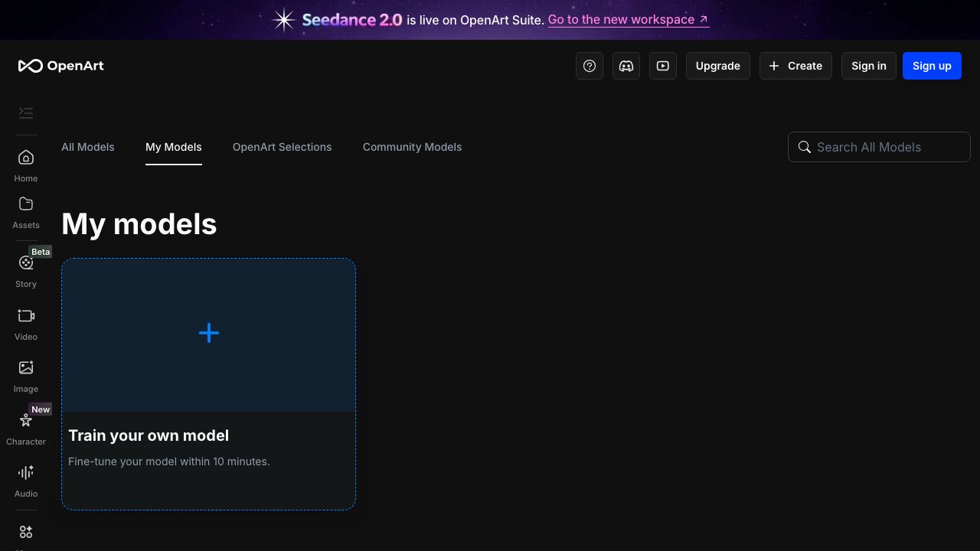Click 'Fine-tune your model within 10 minutes' text
The height and width of the screenshot is (551, 980).
click(169, 461)
